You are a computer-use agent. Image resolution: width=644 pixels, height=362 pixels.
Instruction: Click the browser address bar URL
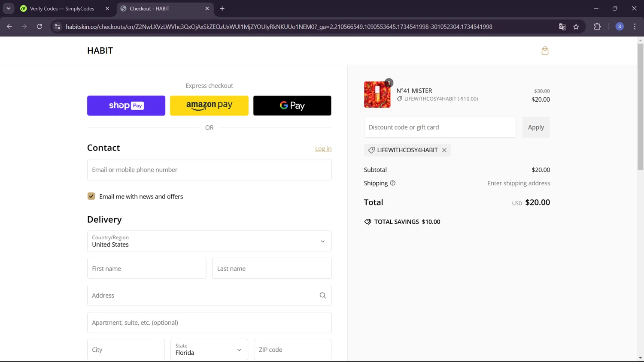[x=279, y=27]
